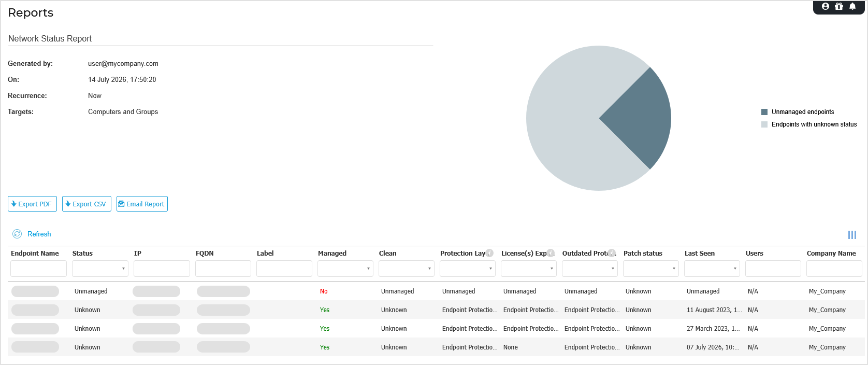Open the gift box icon

pyautogui.click(x=839, y=6)
